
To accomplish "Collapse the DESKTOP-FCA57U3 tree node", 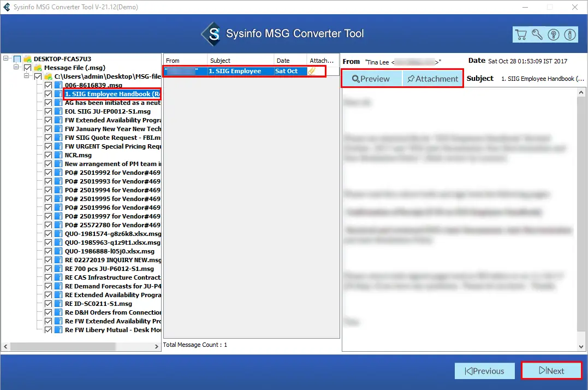I will tap(5, 58).
